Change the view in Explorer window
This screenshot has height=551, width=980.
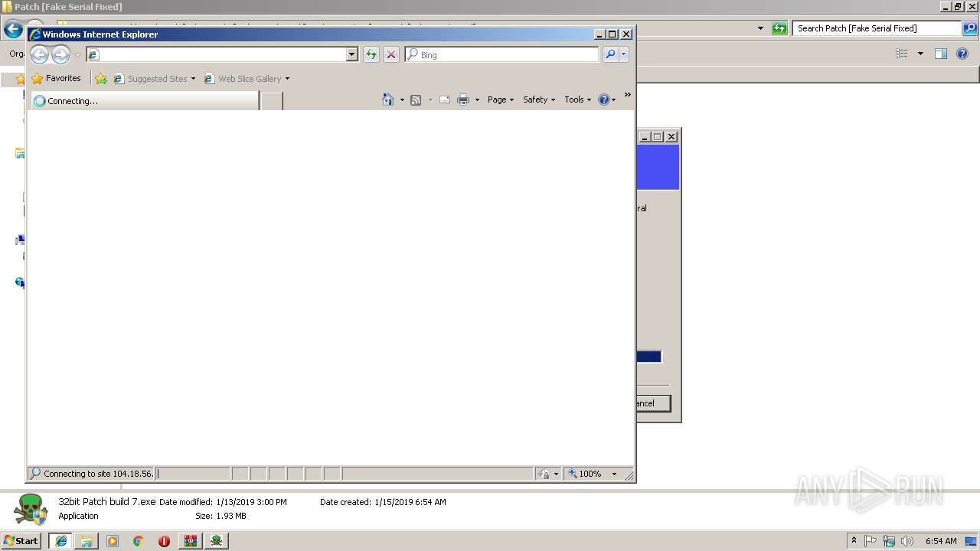[902, 54]
